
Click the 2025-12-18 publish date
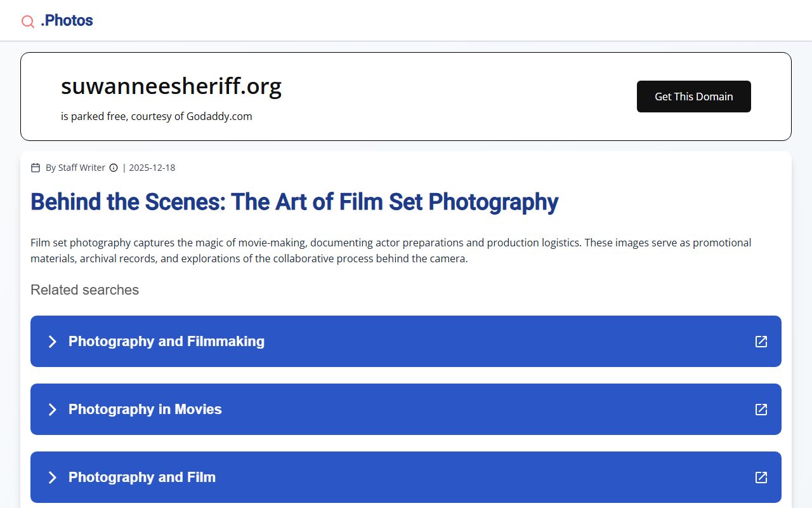pyautogui.click(x=152, y=168)
